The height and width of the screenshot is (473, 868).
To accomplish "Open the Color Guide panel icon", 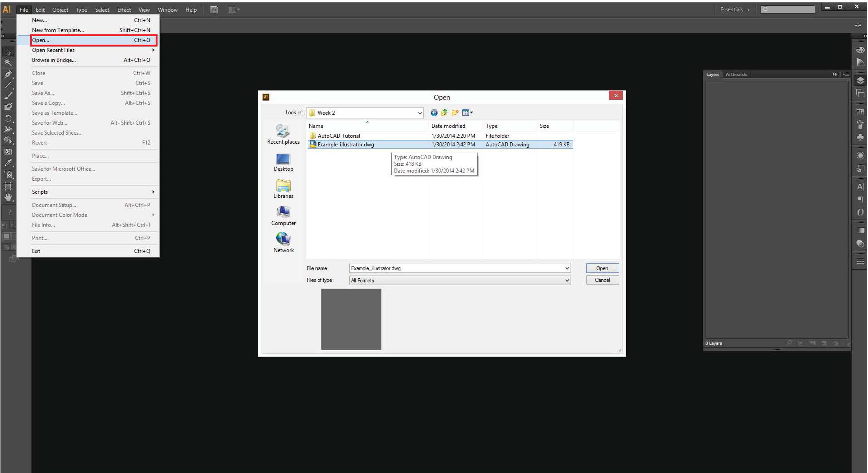I will 860,63.
